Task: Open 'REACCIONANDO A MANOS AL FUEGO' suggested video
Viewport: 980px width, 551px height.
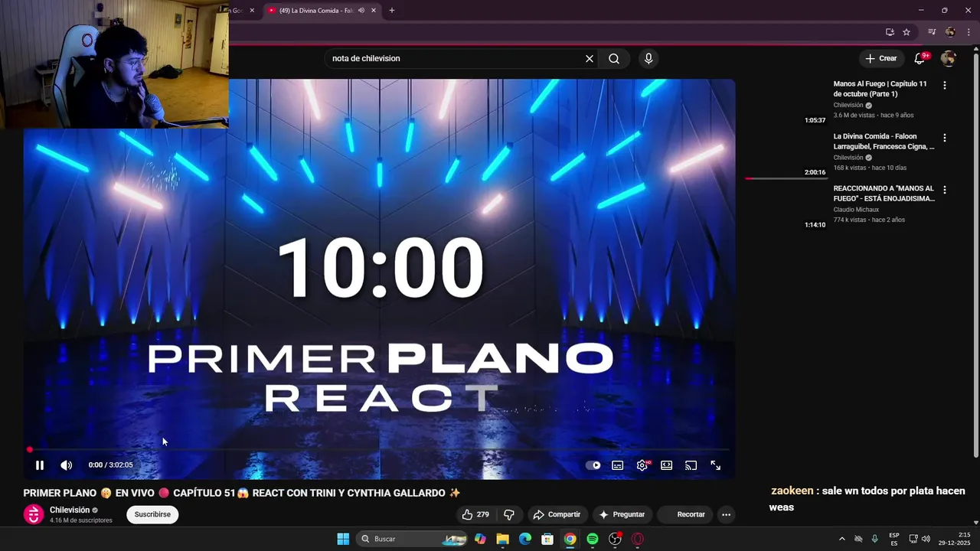Action: click(x=884, y=194)
